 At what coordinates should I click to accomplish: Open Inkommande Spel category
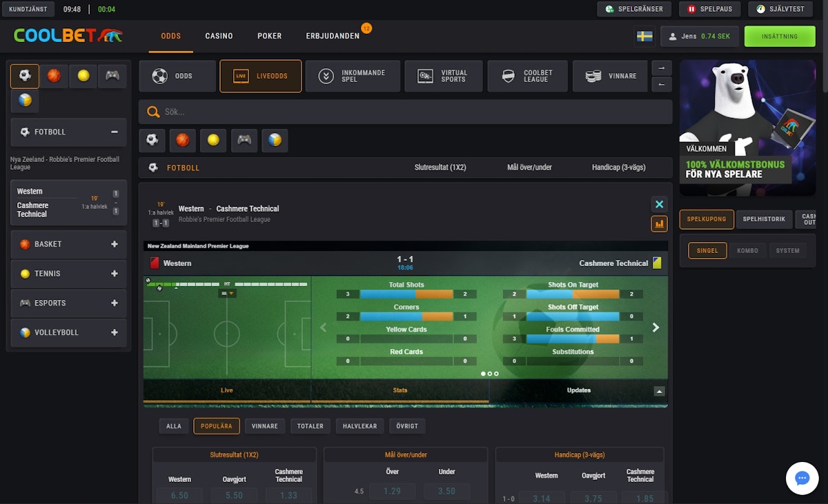[353, 76]
